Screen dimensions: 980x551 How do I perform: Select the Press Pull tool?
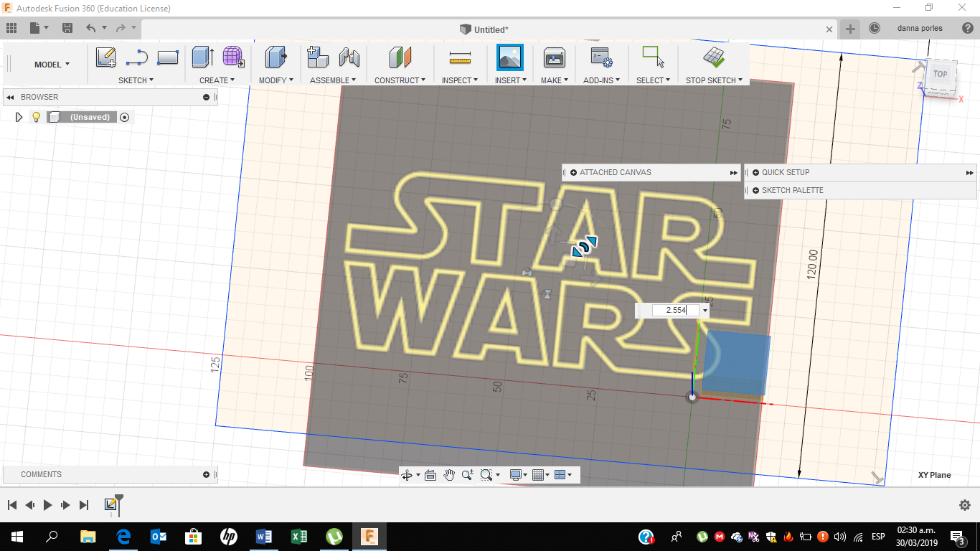pyautogui.click(x=275, y=57)
